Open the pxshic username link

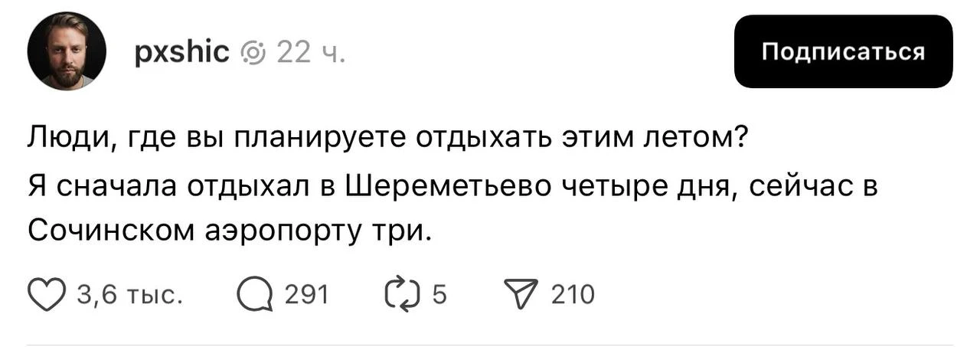point(181,52)
